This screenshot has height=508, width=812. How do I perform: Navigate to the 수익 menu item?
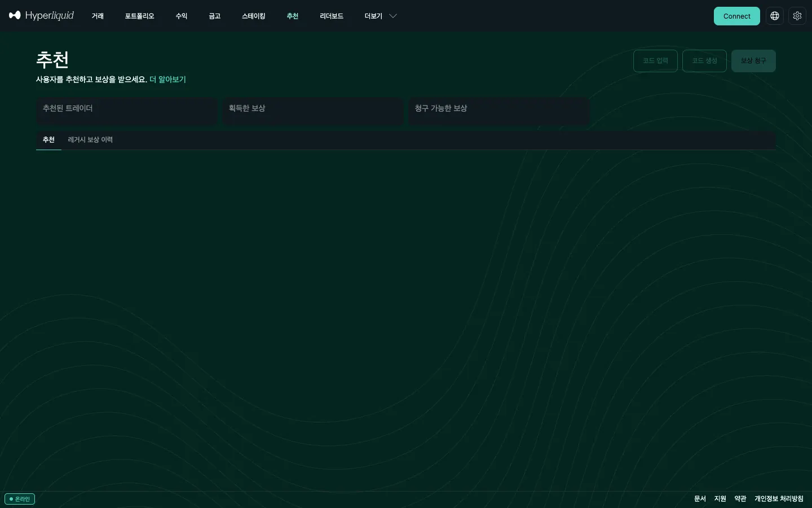point(181,16)
